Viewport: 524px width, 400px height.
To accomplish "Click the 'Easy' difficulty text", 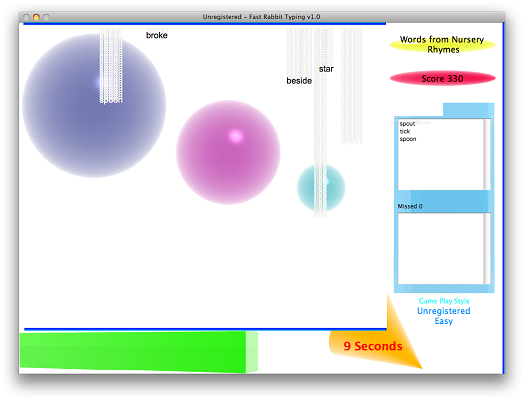I will (x=444, y=321).
